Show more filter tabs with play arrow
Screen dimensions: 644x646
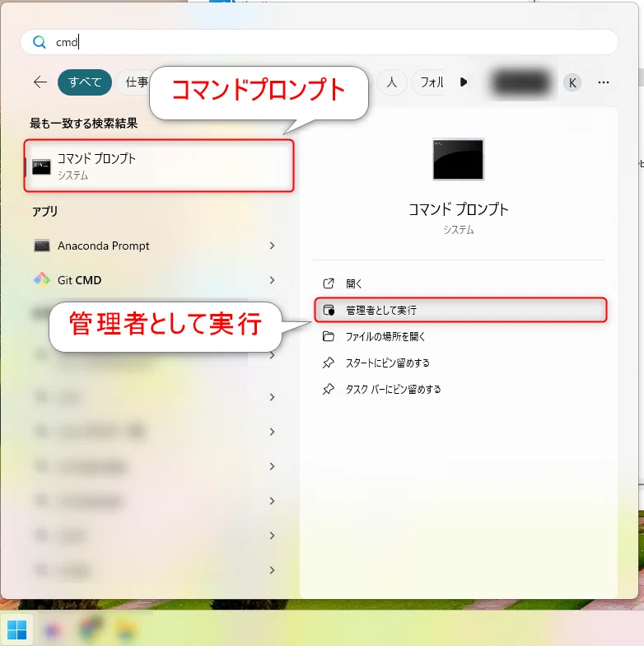(463, 82)
